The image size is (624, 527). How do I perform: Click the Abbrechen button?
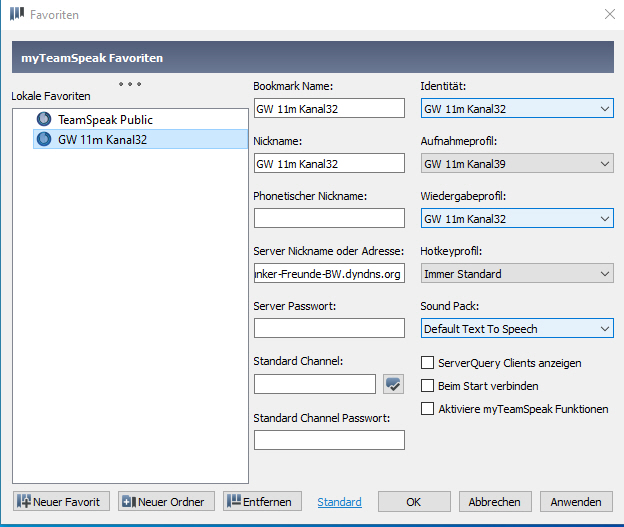pyautogui.click(x=495, y=502)
